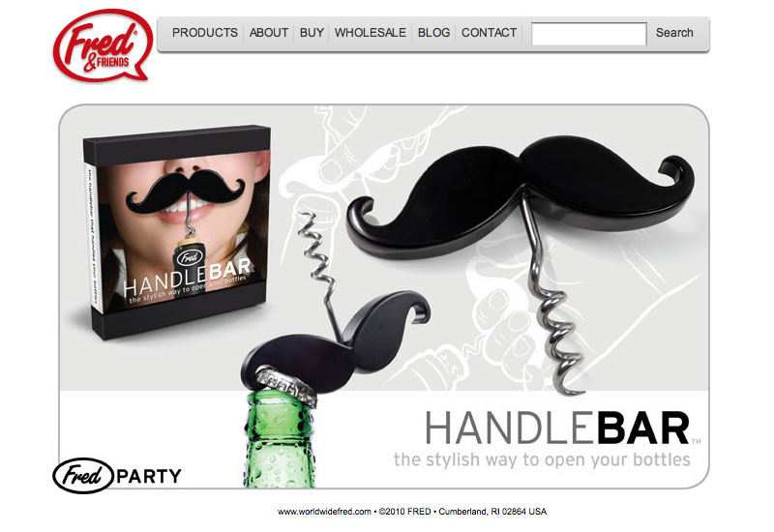Visit the BLOG link
The width and height of the screenshot is (774, 532).
tap(433, 33)
